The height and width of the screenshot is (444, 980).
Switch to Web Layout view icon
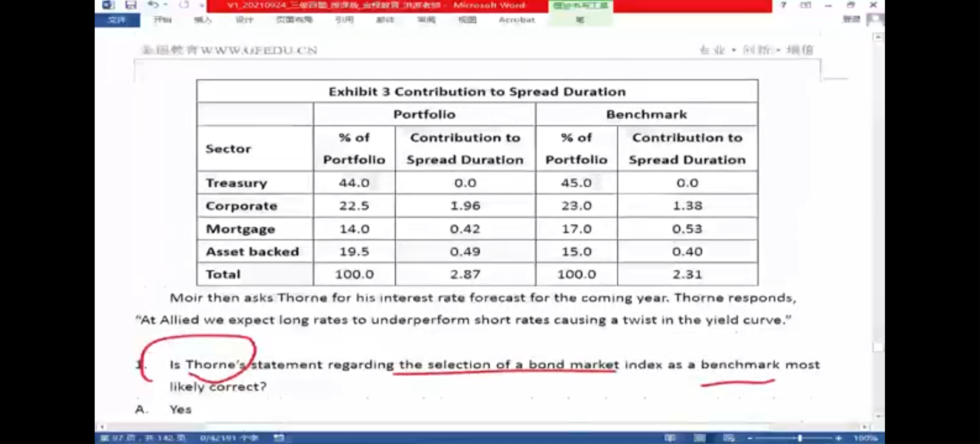pyautogui.click(x=728, y=438)
